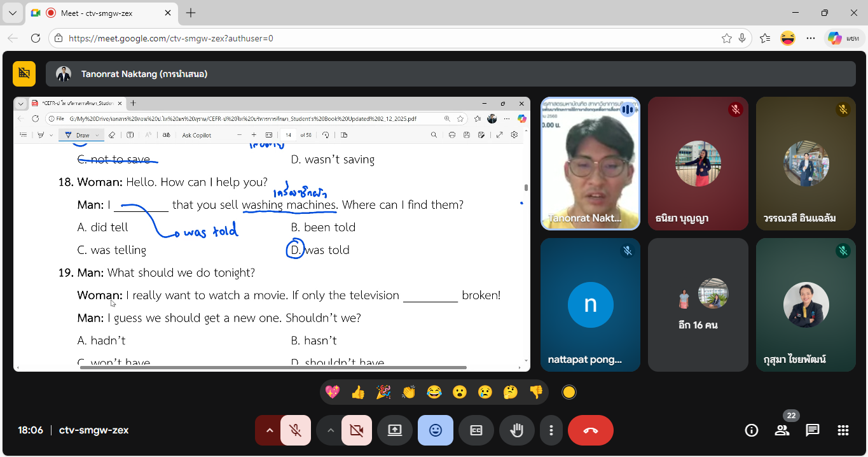Turn on the camera

(x=356, y=430)
